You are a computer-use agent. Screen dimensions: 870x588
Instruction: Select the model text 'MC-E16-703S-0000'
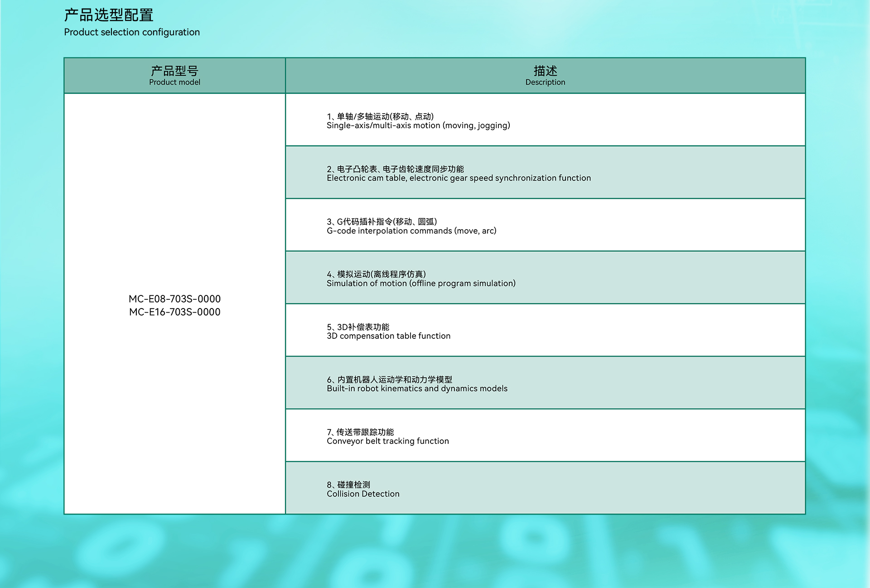(x=174, y=312)
